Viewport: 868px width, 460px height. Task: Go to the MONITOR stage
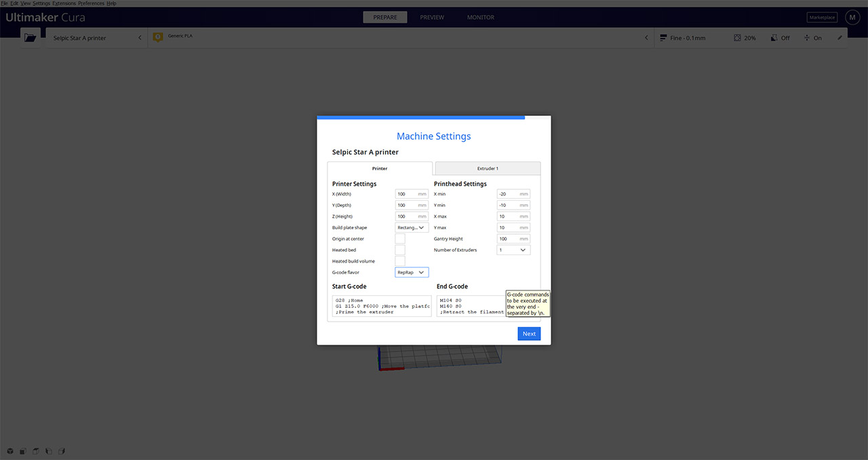[481, 18]
